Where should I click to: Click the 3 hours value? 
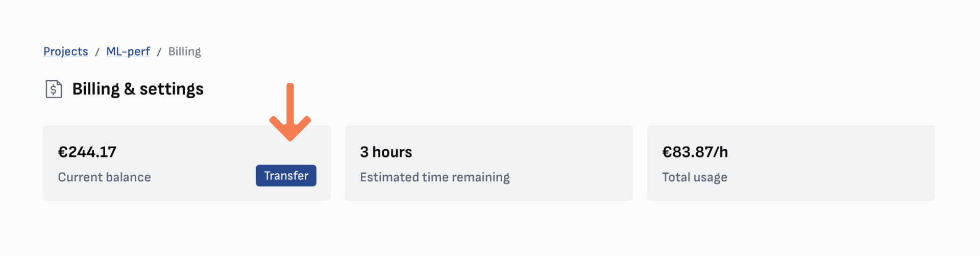[x=386, y=152]
